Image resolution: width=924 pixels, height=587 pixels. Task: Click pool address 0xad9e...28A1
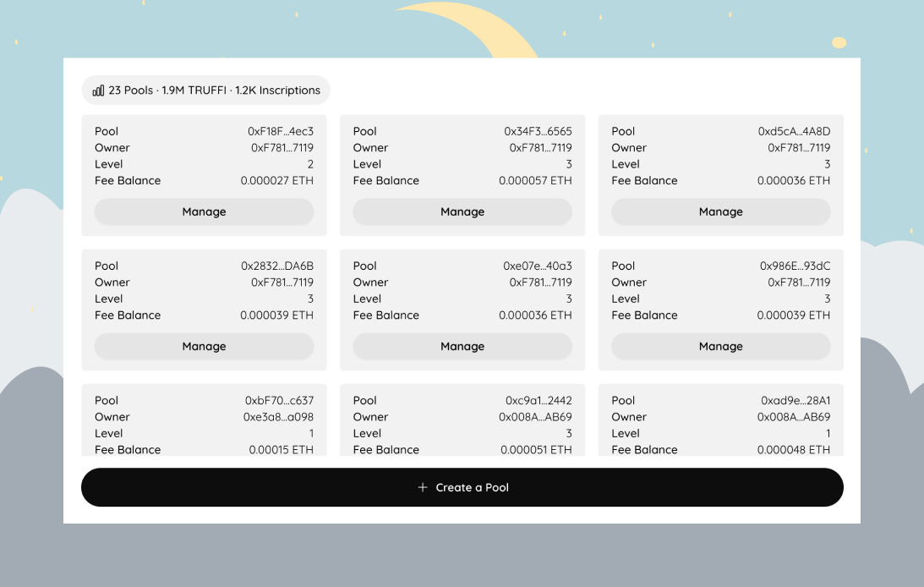(x=796, y=401)
